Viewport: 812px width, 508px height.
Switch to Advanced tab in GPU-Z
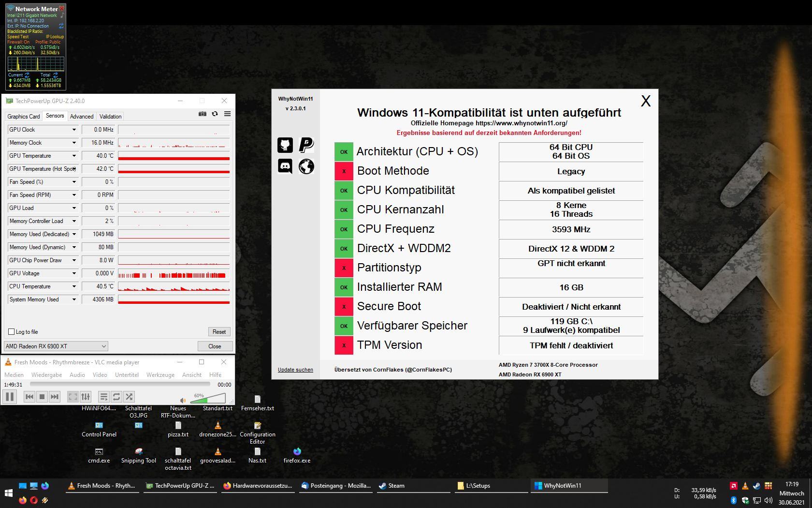click(x=82, y=117)
